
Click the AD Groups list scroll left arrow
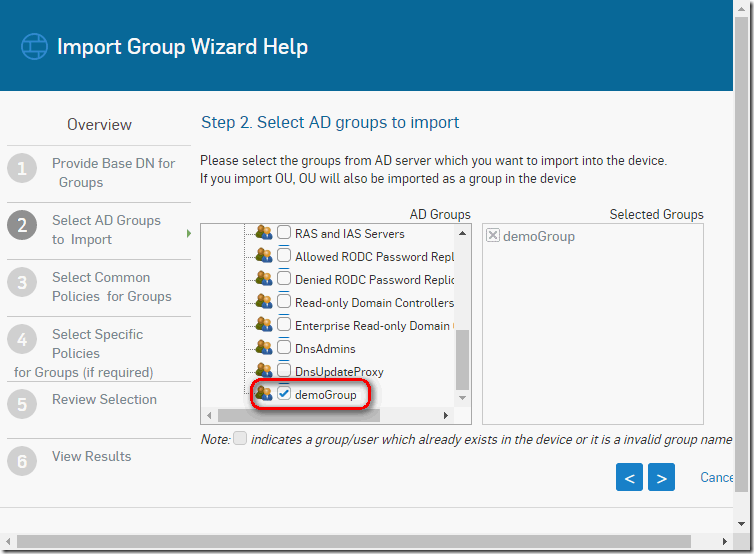[209, 415]
